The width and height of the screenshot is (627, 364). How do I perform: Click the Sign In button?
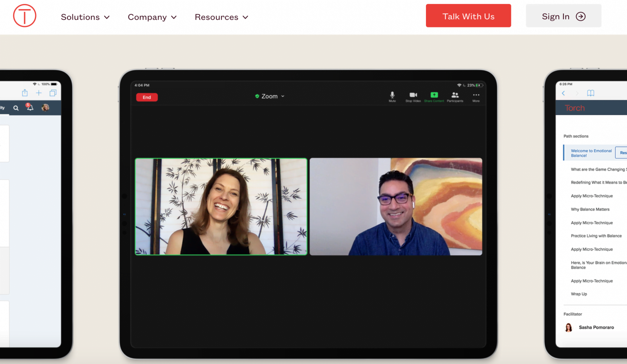click(563, 16)
